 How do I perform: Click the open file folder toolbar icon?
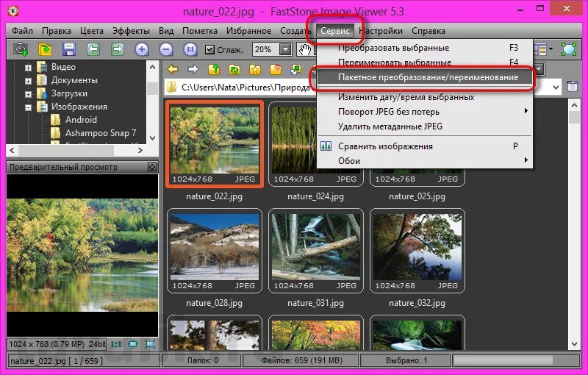pyautogui.click(x=45, y=49)
